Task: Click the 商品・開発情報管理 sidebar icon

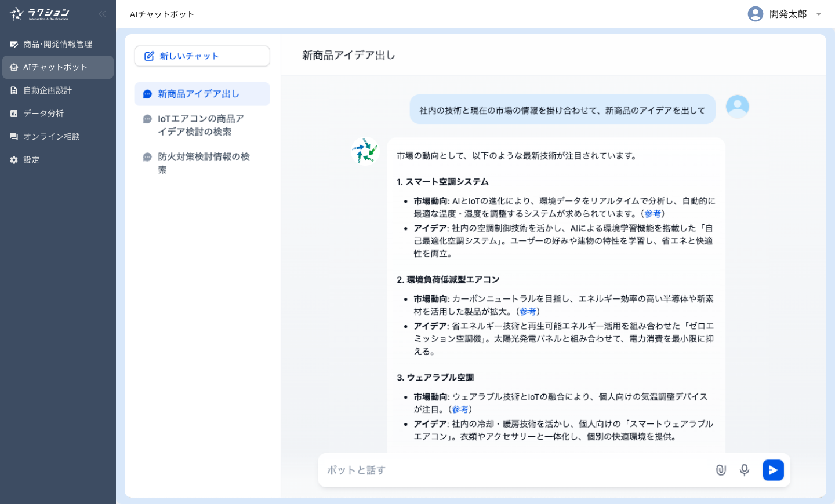Action: pos(14,44)
